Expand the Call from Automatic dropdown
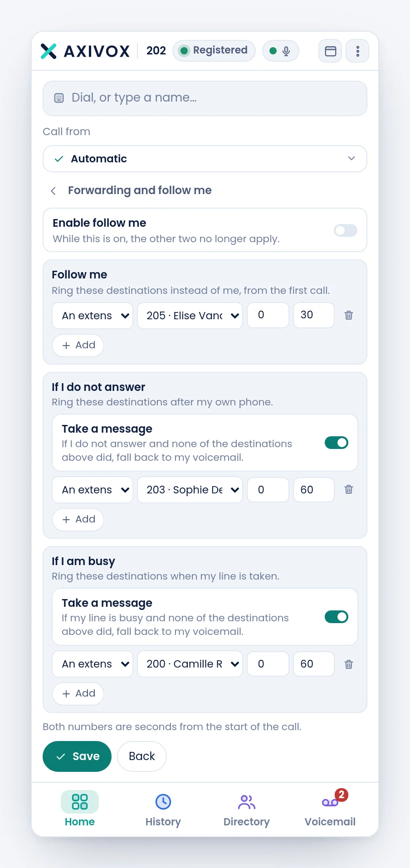Screen dimensions: 410x868 [x=205, y=159]
